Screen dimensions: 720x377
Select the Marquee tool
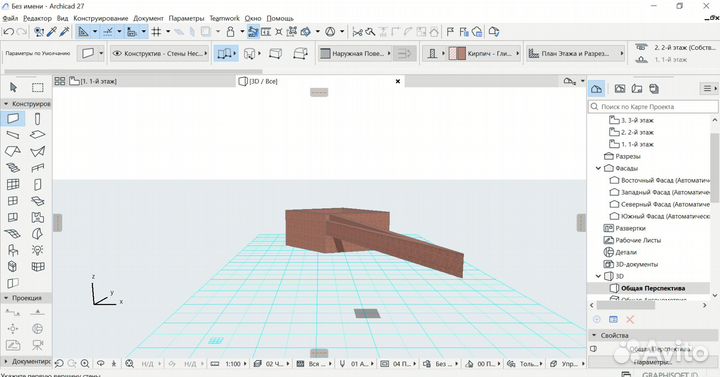[x=38, y=87]
